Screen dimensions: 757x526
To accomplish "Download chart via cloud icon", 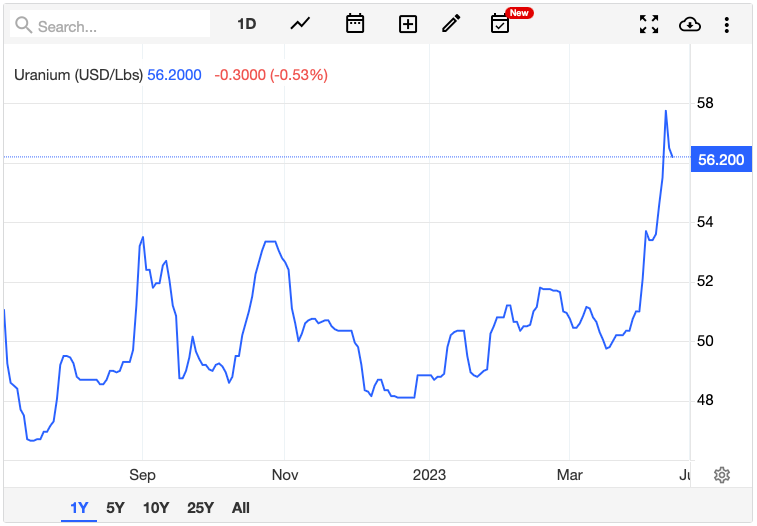I will (689, 24).
